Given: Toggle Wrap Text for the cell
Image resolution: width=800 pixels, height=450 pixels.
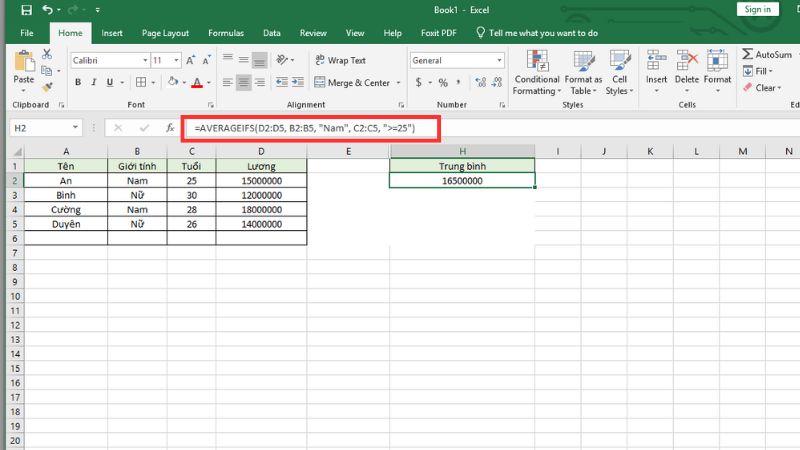Looking at the screenshot, I should [x=340, y=60].
